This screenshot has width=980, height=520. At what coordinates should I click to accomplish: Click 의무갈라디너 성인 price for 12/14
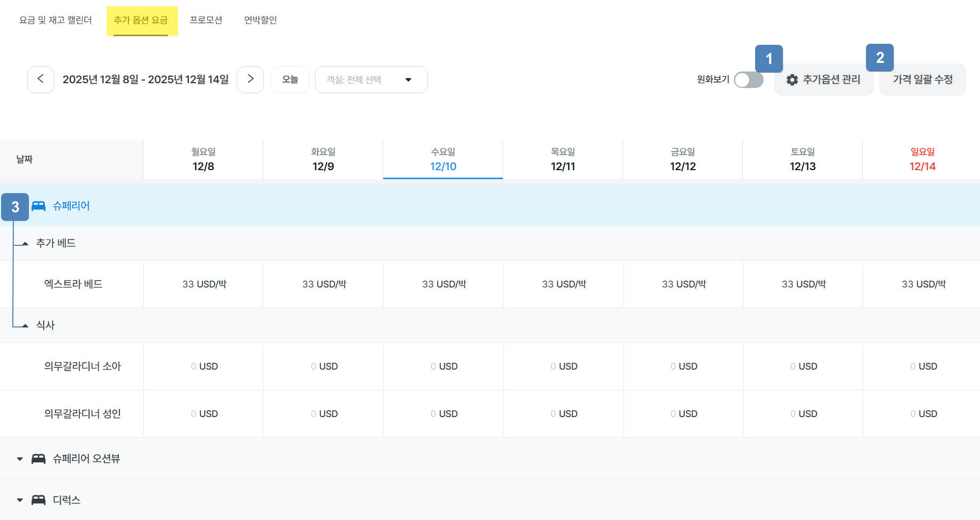coord(923,414)
